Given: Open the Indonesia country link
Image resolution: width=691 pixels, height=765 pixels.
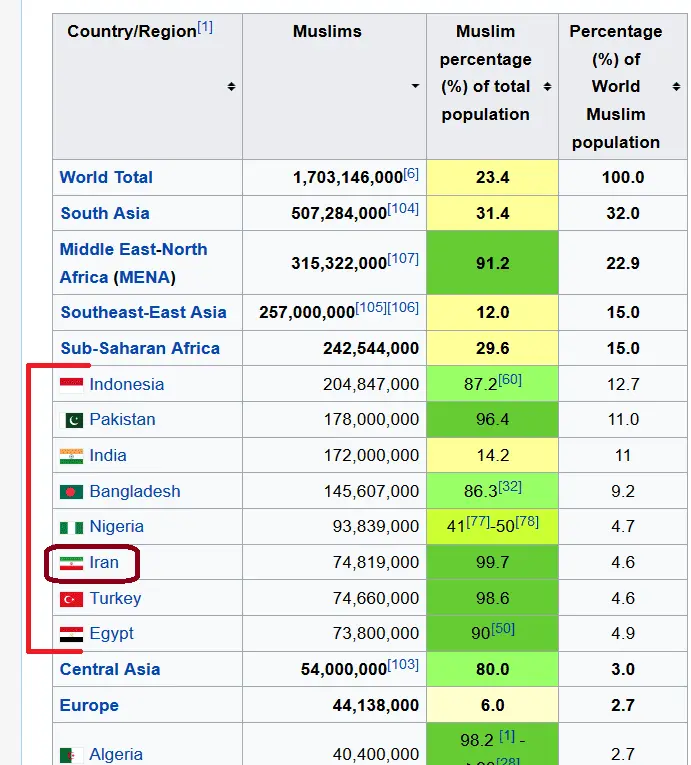Looking at the screenshot, I should pyautogui.click(x=126, y=384).
